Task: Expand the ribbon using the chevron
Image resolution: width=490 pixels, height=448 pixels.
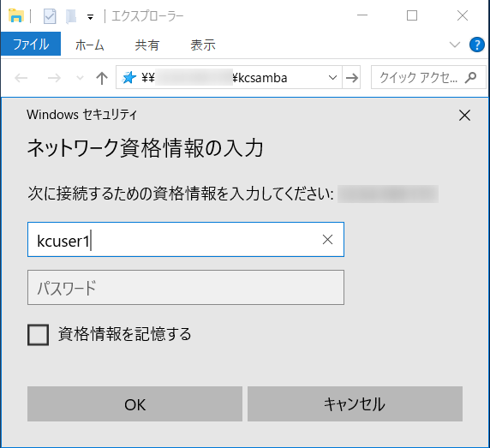Action: coord(454,45)
